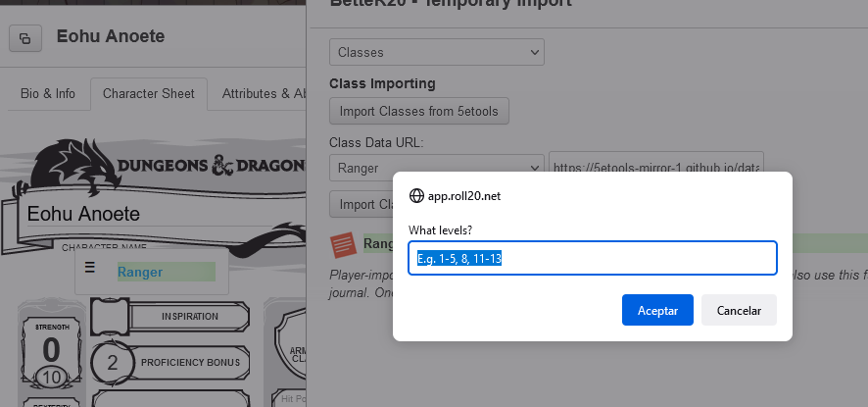
Task: Click the Eohu Anoete window title
Action: [111, 36]
